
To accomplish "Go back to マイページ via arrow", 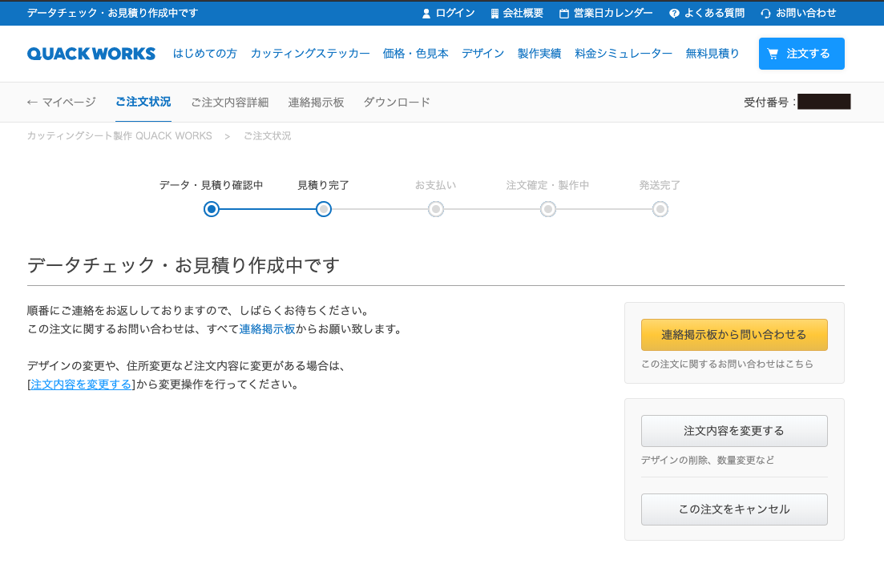I will pos(32,103).
